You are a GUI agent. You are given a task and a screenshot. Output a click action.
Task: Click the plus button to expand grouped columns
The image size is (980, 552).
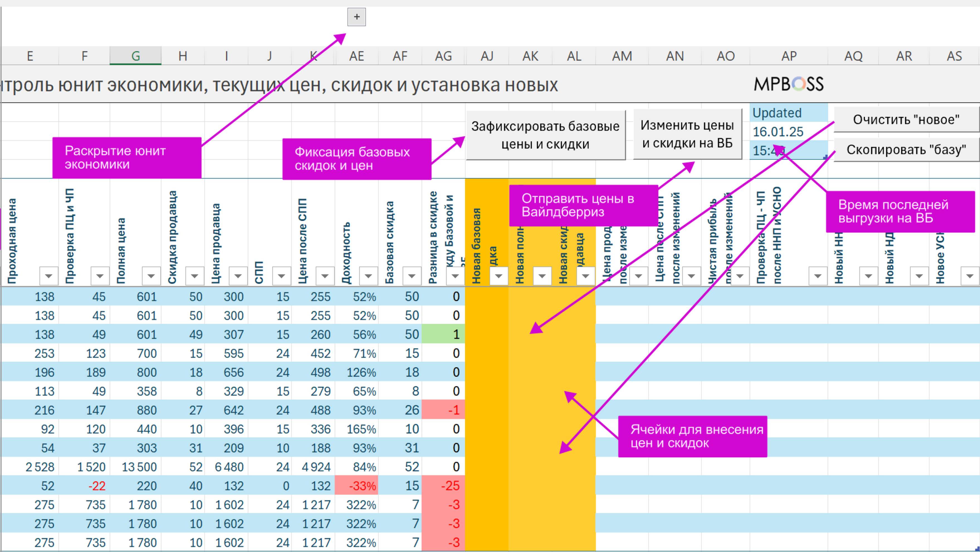356,17
